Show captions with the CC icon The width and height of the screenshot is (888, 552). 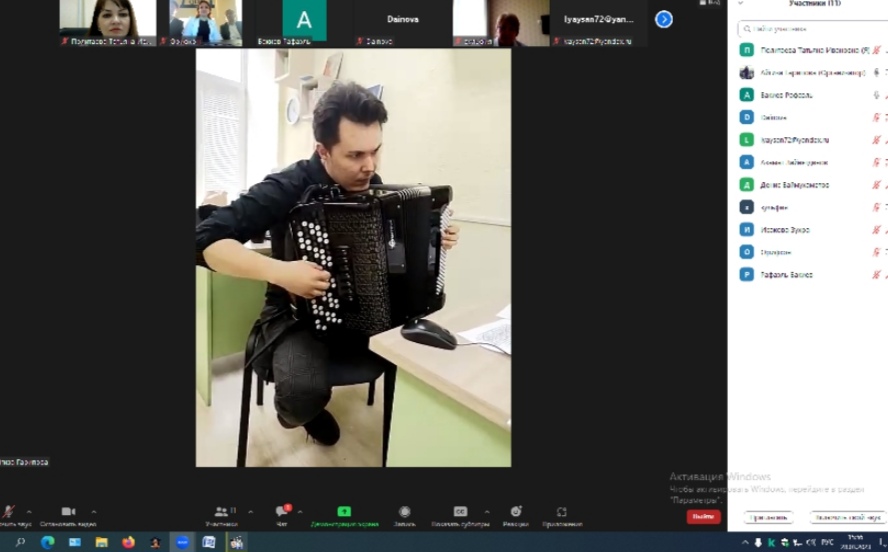pyautogui.click(x=460, y=511)
